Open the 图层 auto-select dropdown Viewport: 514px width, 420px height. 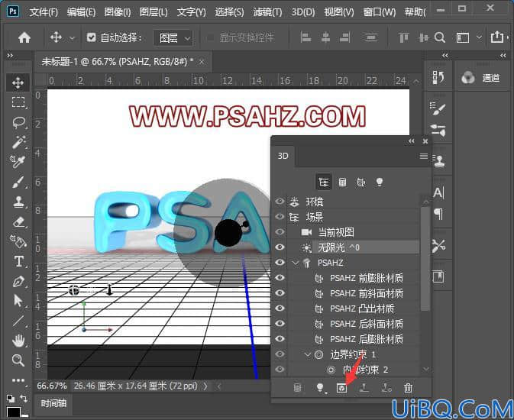(x=173, y=38)
